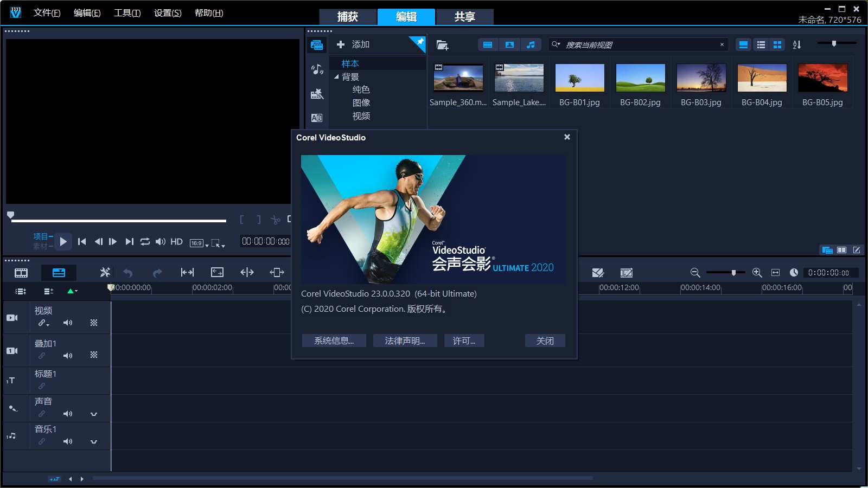Viewport: 868px width, 488px height.
Task: Click the 许可... button
Action: (x=464, y=341)
